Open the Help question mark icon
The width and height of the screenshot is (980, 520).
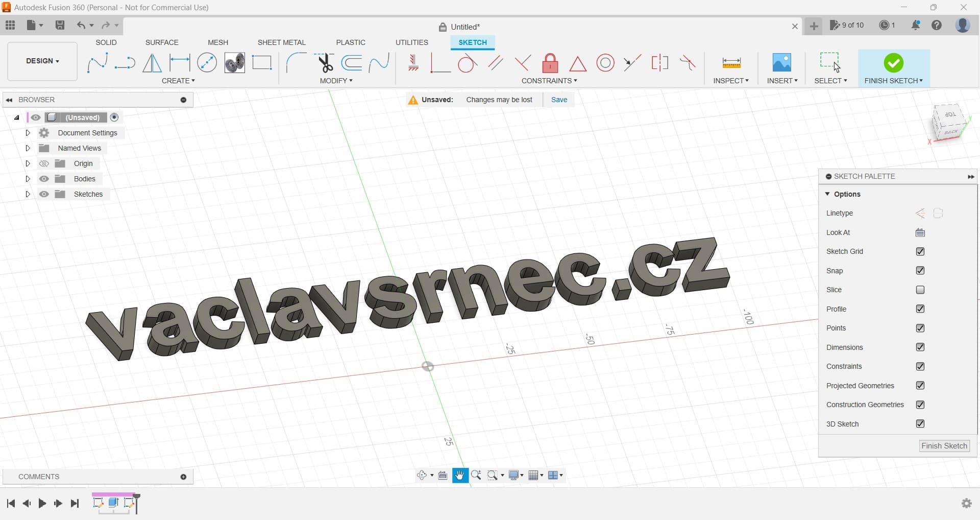pyautogui.click(x=937, y=25)
